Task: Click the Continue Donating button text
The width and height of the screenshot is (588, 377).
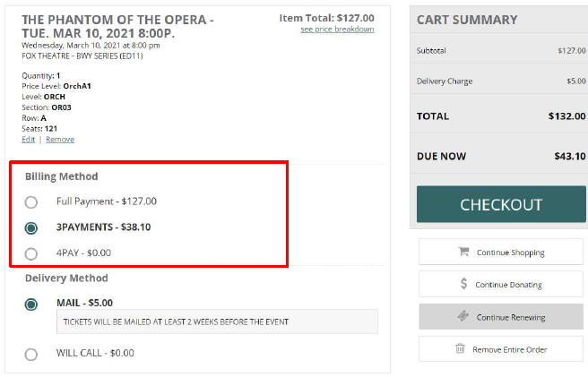Action: (x=508, y=285)
